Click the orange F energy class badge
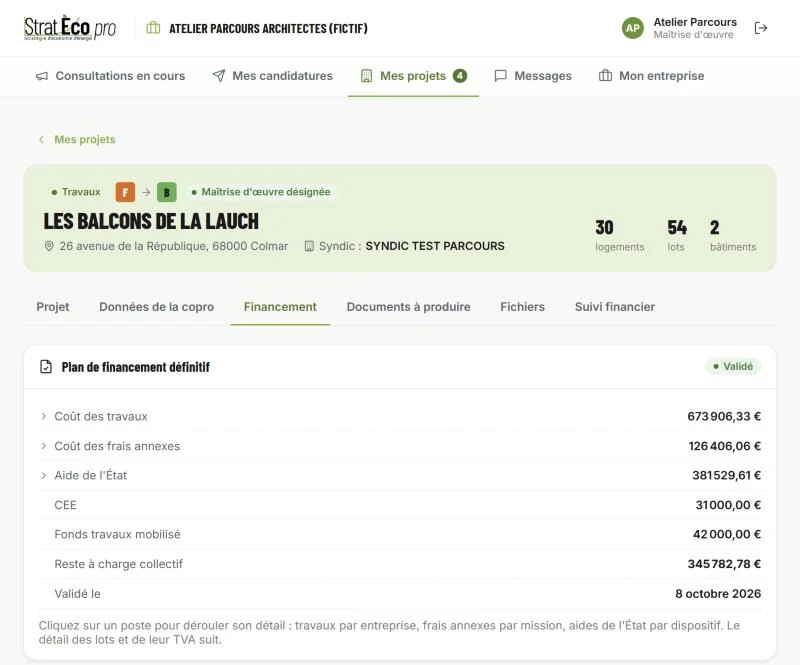 point(126,192)
